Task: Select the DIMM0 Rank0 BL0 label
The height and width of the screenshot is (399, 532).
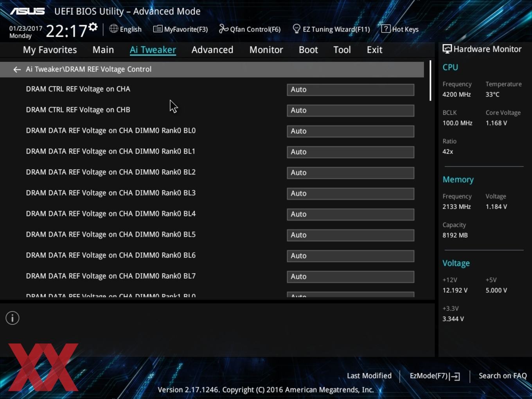Action: 111,131
